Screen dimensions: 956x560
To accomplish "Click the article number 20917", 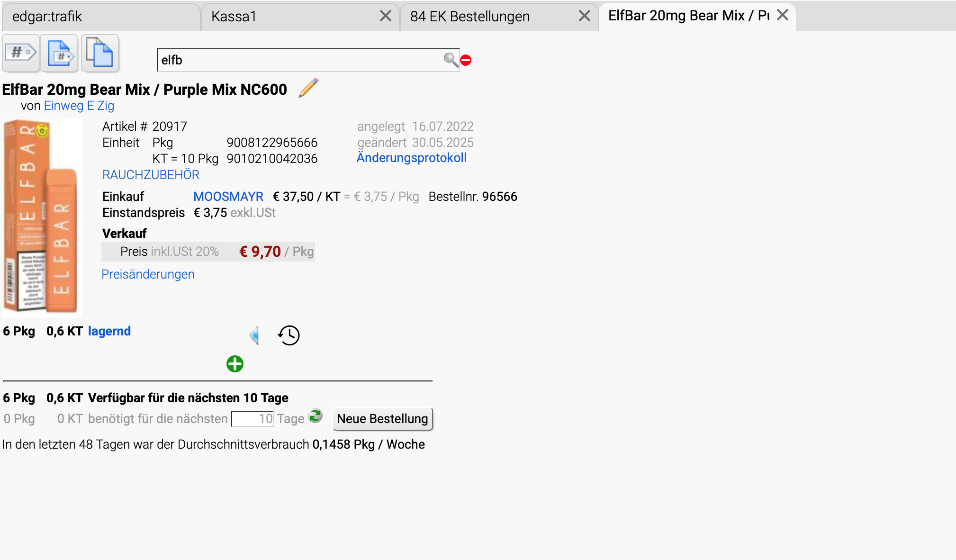I will 170,126.
